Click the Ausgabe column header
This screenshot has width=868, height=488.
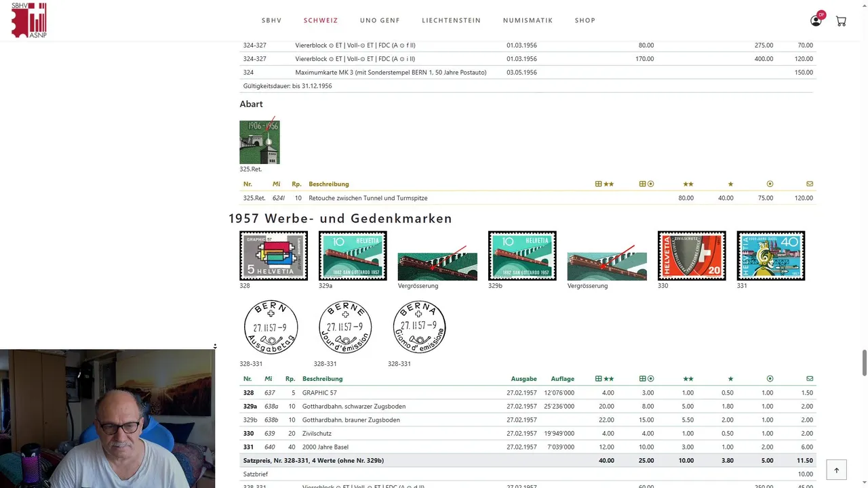524,379
